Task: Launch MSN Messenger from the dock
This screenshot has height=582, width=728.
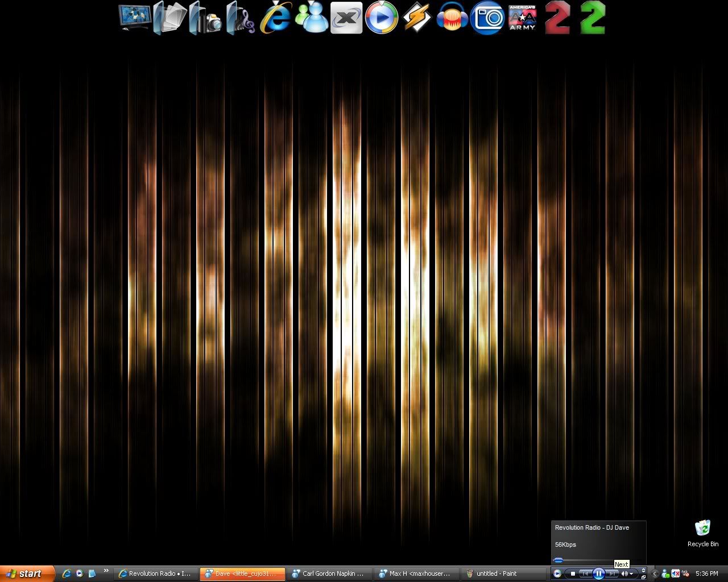Action: (x=311, y=18)
